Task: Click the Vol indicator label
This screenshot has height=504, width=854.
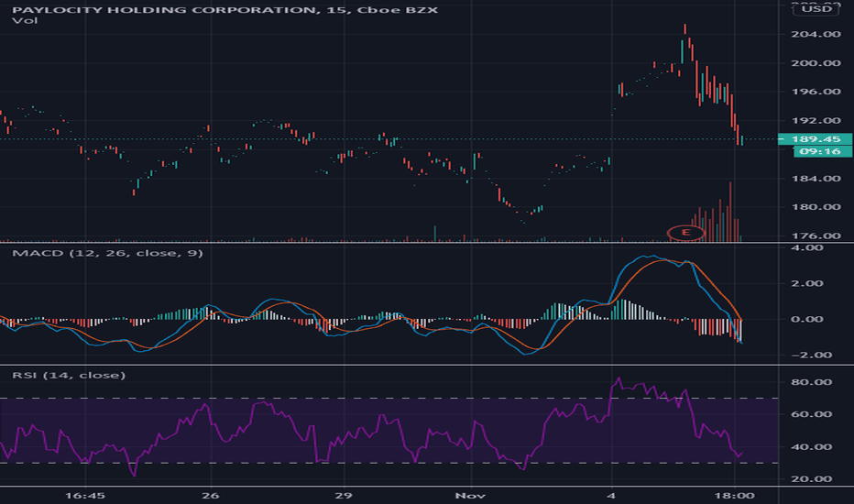Action: (25, 21)
